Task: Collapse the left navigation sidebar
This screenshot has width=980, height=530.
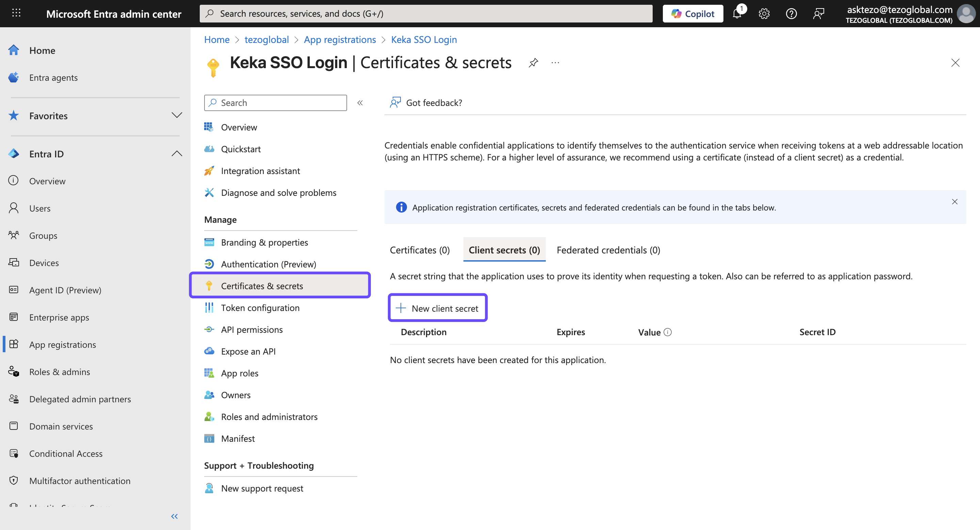Action: [x=174, y=516]
